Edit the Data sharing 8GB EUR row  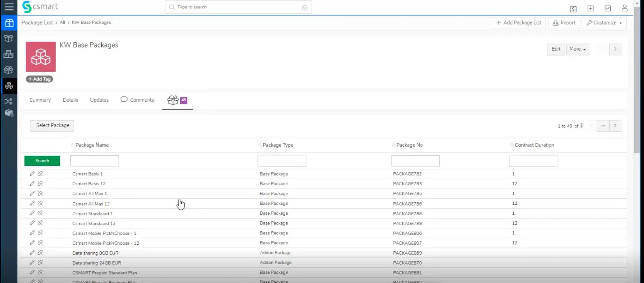pyautogui.click(x=32, y=252)
